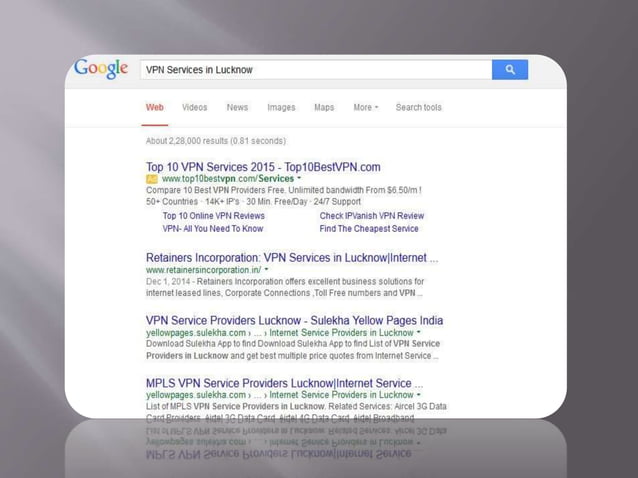The width and height of the screenshot is (638, 478).
Task: Focus the search box with VPN query
Action: pos(316,70)
